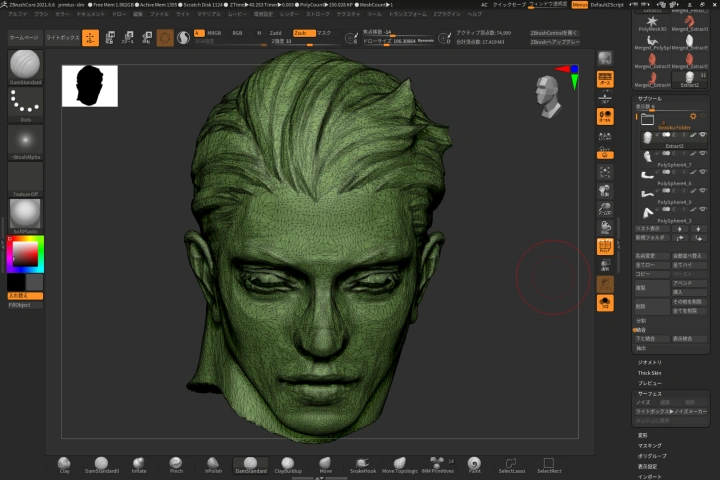Select the Clay brush in the bottom shelf
Viewport: 720px width, 480px height.
(x=64, y=465)
